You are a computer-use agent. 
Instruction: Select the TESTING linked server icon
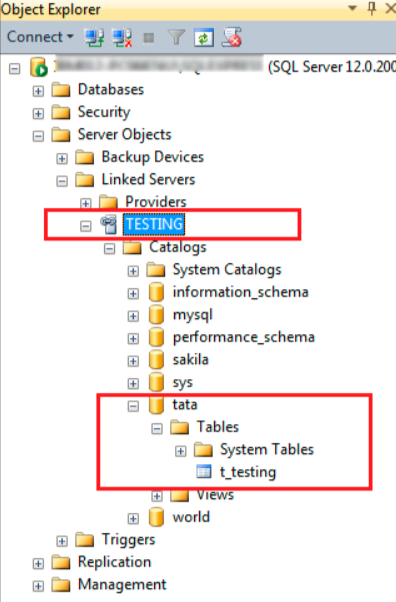(x=109, y=225)
